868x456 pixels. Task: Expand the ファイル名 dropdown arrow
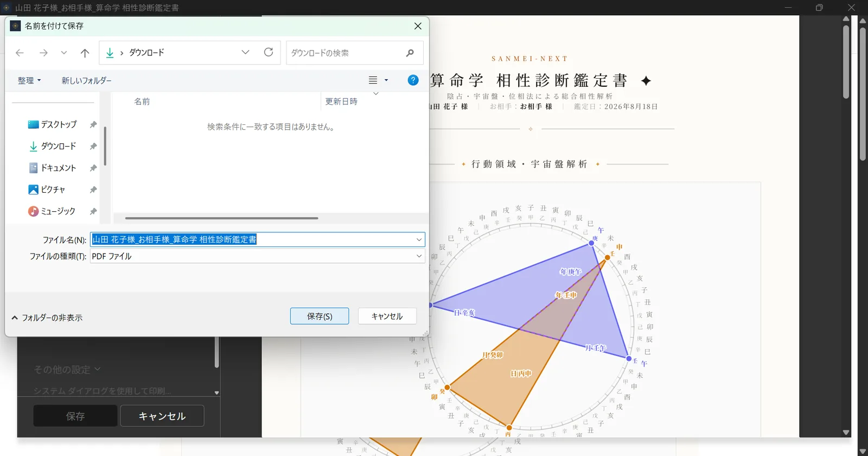tap(419, 239)
